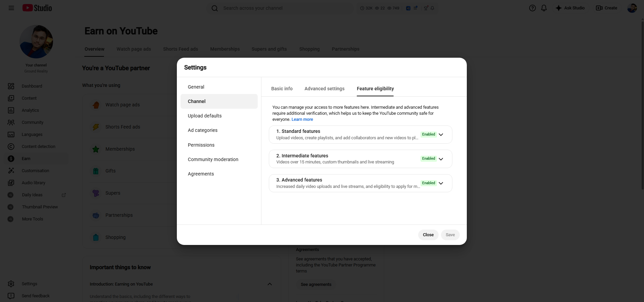Select Earn in the sidebar

[36, 159]
